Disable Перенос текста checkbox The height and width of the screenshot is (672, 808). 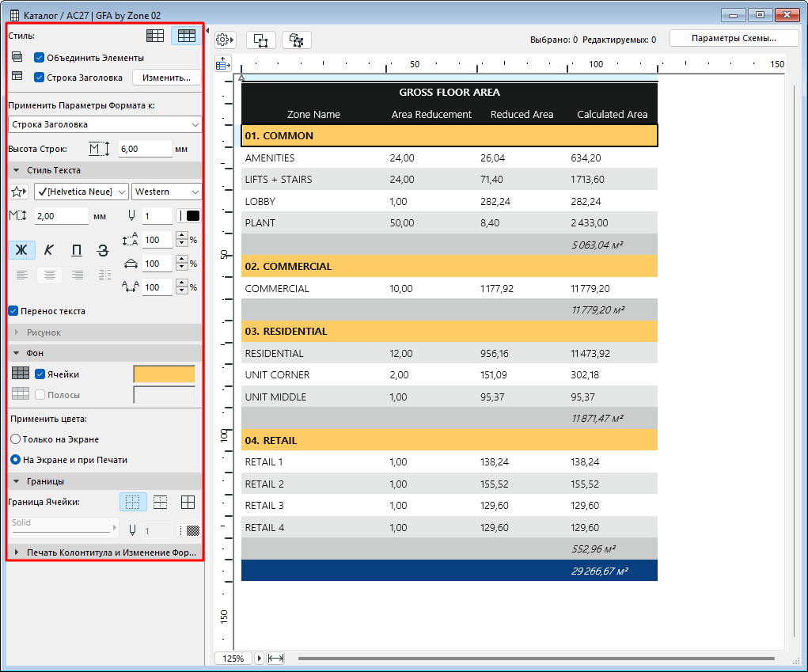click(x=13, y=311)
